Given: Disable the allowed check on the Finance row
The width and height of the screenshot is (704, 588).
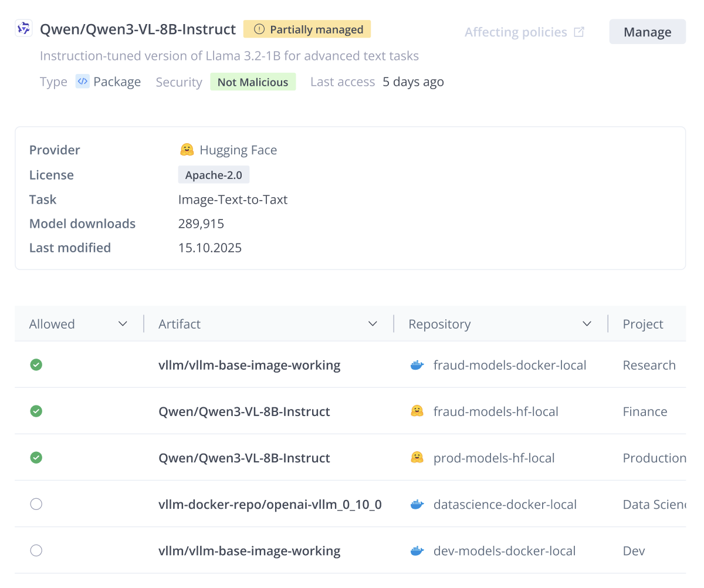Looking at the screenshot, I should [x=36, y=411].
